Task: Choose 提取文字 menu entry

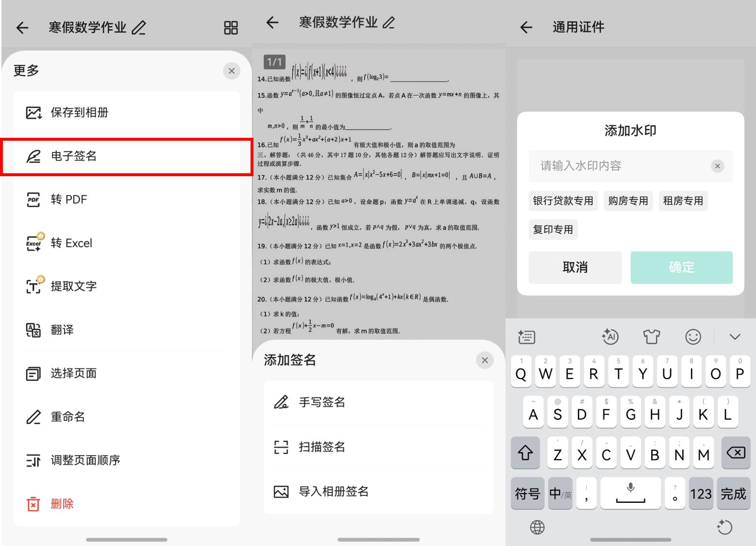Action: tap(126, 286)
